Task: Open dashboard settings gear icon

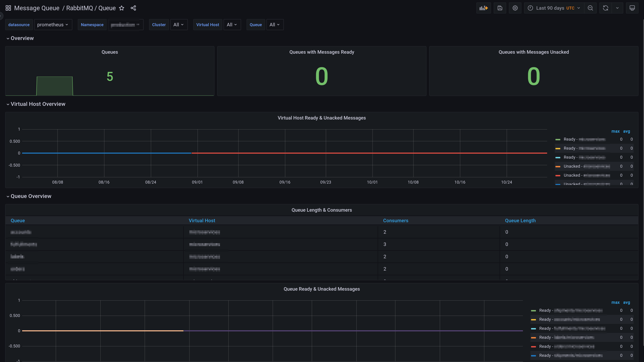Action: 515,8
